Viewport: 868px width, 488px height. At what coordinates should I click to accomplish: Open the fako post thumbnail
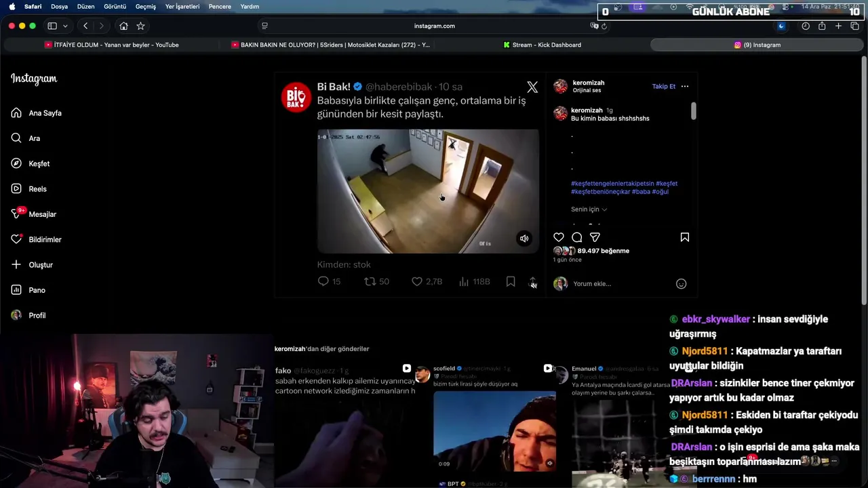344,426
